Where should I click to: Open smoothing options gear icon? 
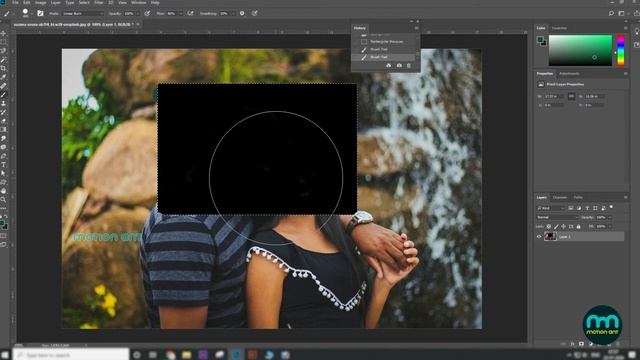[242, 13]
